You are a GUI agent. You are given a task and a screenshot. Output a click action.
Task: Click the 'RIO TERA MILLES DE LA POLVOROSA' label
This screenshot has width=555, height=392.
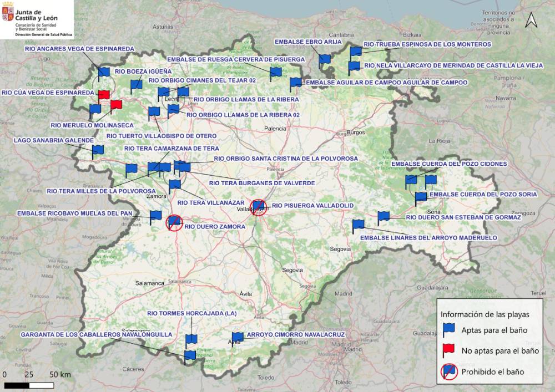101,191
